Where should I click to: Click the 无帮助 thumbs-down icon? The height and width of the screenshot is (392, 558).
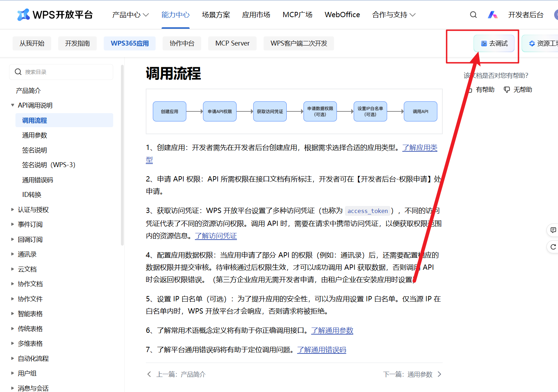coord(507,90)
